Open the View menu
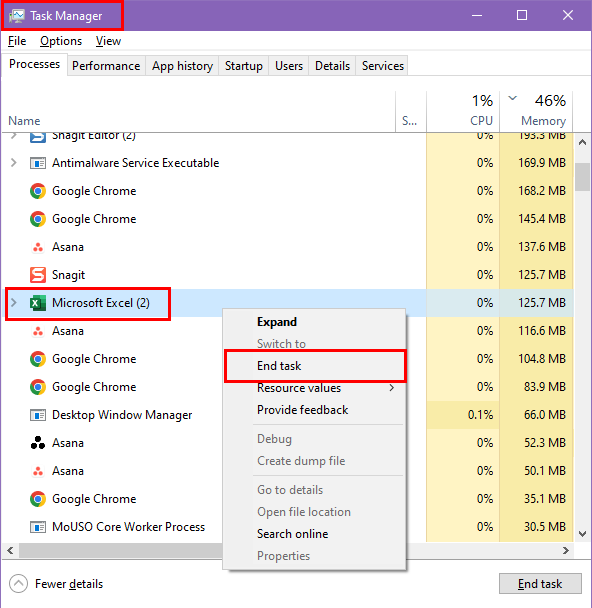This screenshot has height=608, width=592. [x=109, y=41]
